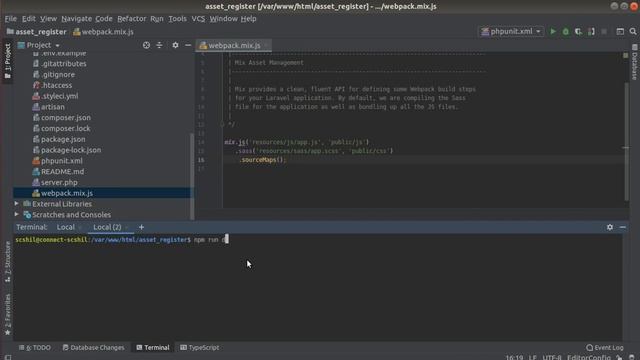Viewport: 640px width, 360px height.
Task: Open the Event Log
Action: pyautogui.click(x=605, y=347)
